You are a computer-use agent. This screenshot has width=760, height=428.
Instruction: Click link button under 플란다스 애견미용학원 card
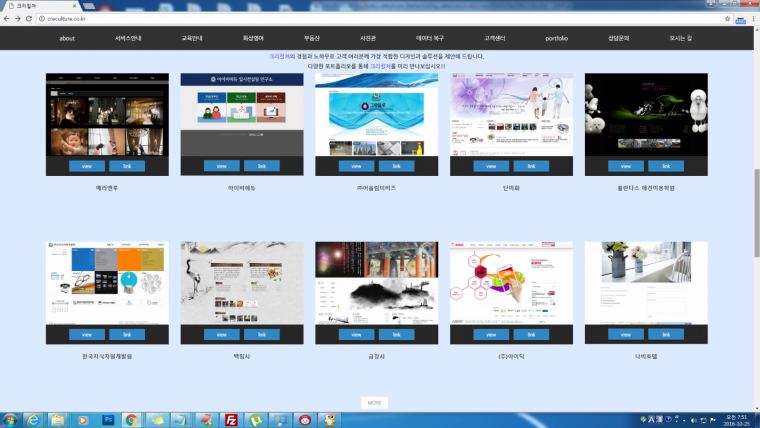pos(666,166)
